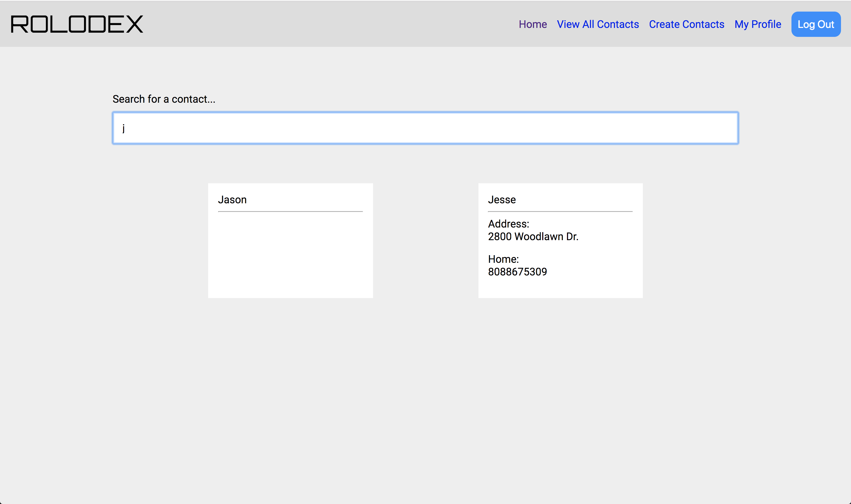Navigate to Create Contacts
This screenshot has width=851, height=504.
(686, 24)
